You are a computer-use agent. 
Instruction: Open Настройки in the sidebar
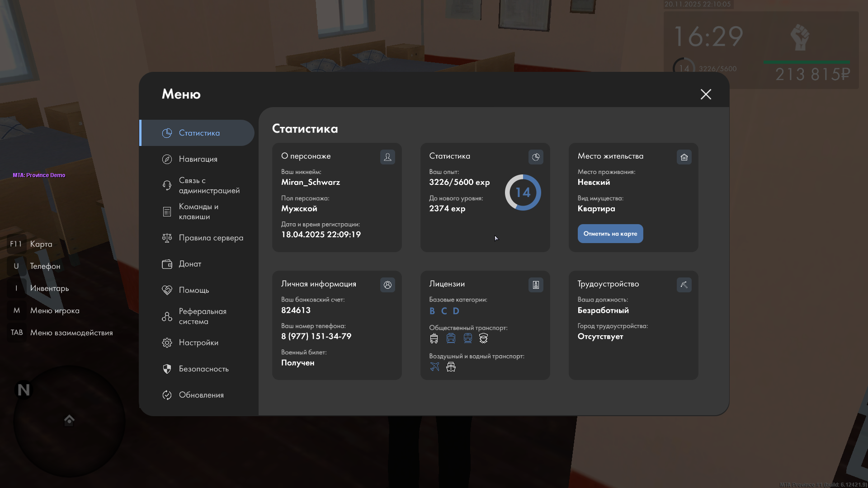click(x=198, y=343)
